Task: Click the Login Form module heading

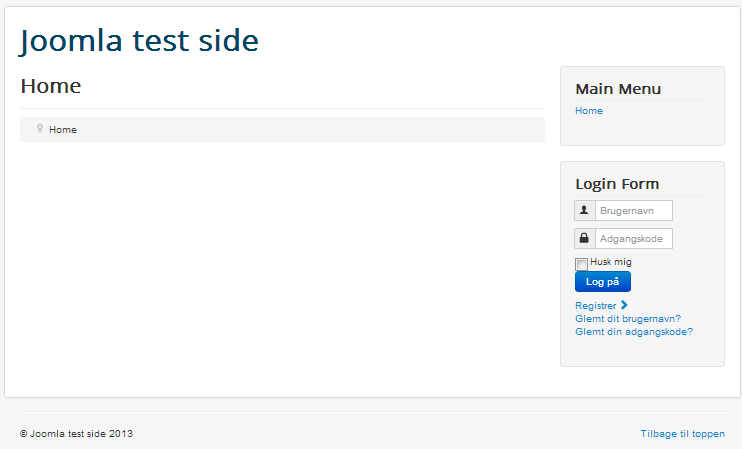Action: point(617,184)
